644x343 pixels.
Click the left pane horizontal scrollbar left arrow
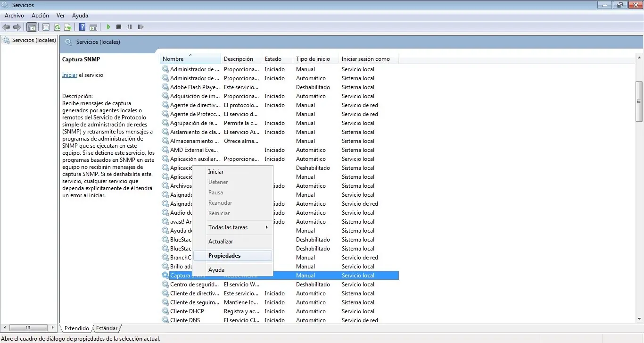tap(5, 327)
